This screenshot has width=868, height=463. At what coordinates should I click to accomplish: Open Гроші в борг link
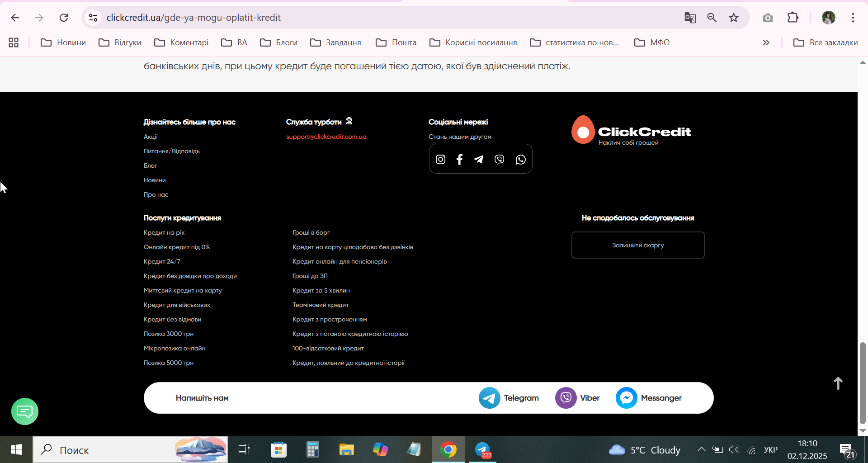[x=311, y=232]
